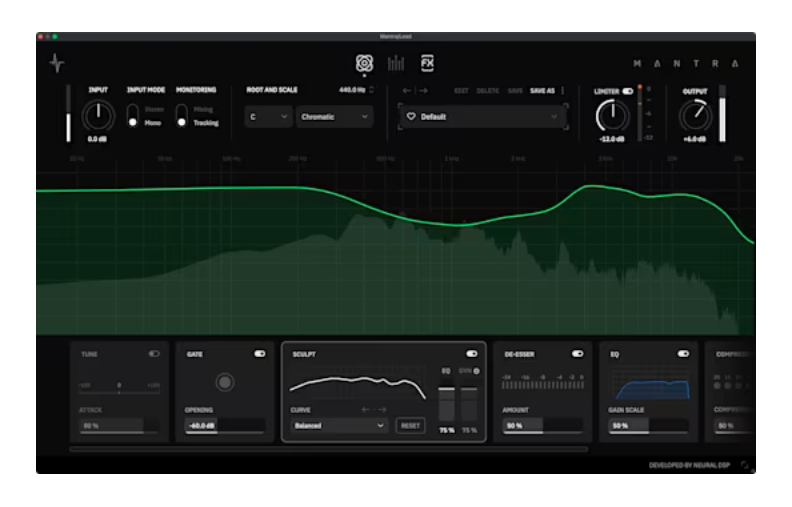Click the Neural DSP waveform logo icon
This screenshot has height=507, width=792.
pos(57,63)
